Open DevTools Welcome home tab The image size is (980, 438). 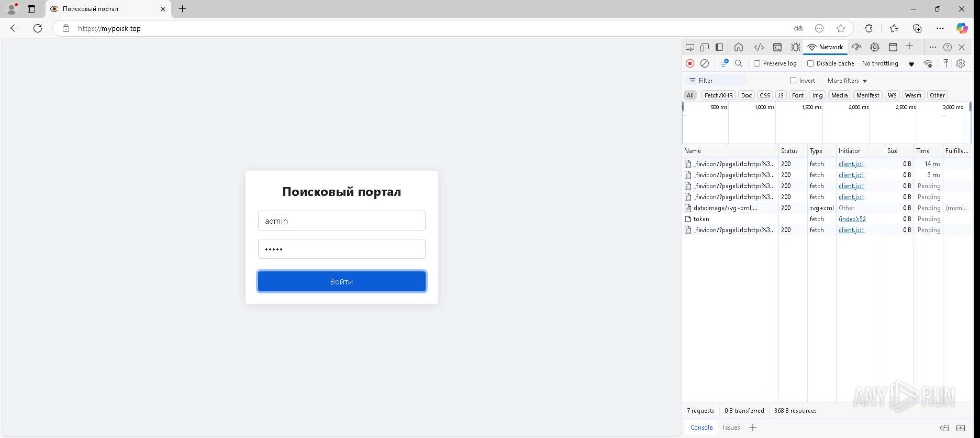click(x=739, y=47)
